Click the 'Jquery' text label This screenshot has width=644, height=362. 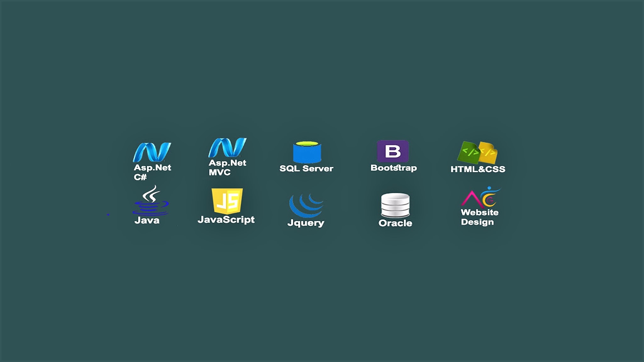pos(306,223)
